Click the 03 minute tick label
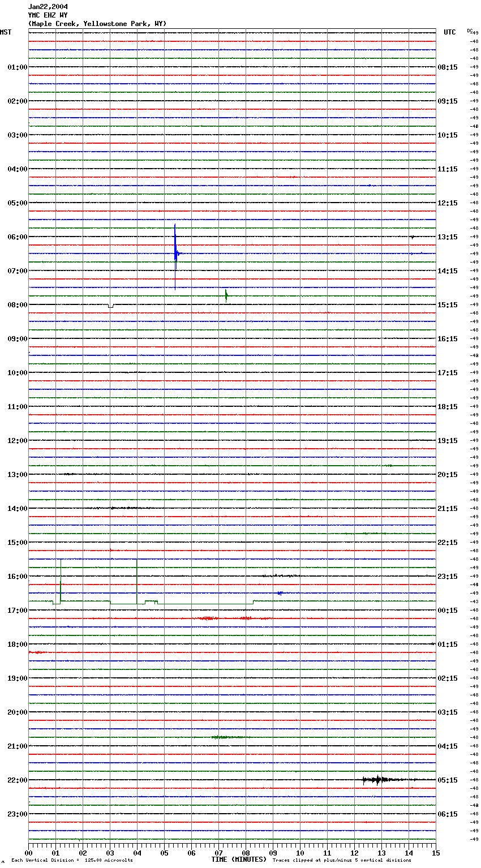The image size is (481, 868). 110,853
